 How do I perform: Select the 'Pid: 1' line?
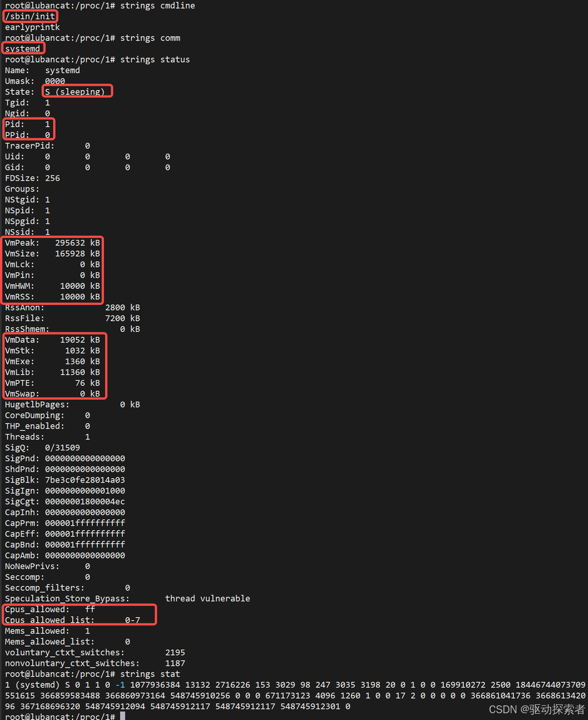tap(28, 124)
